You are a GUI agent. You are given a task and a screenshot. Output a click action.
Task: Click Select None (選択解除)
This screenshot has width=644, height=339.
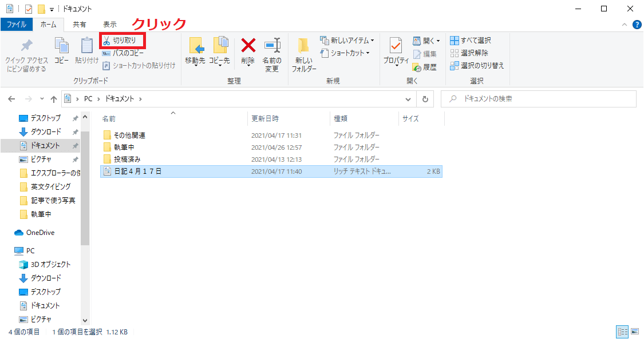tap(469, 53)
